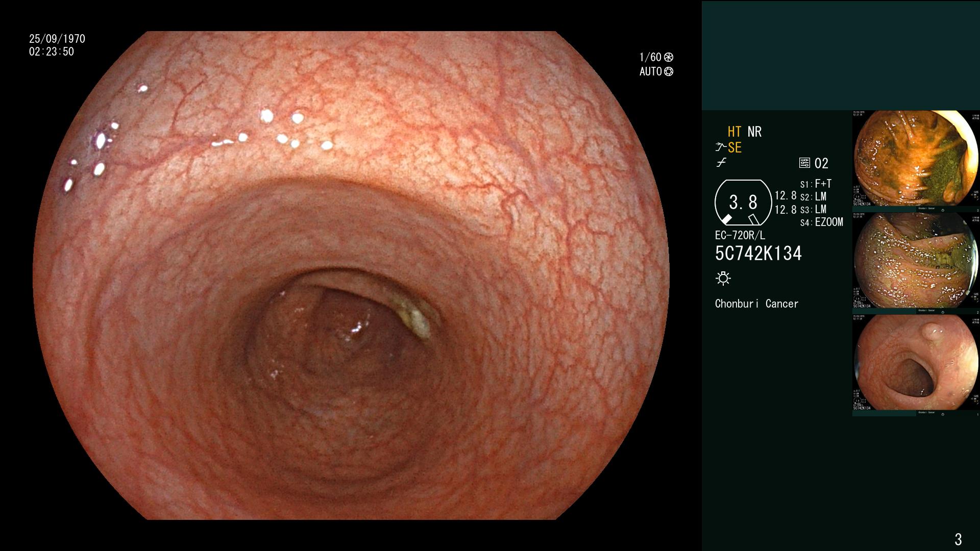This screenshot has height=551, width=980.
Task: Click the 02 count next to sliders icon
Action: coord(821,163)
